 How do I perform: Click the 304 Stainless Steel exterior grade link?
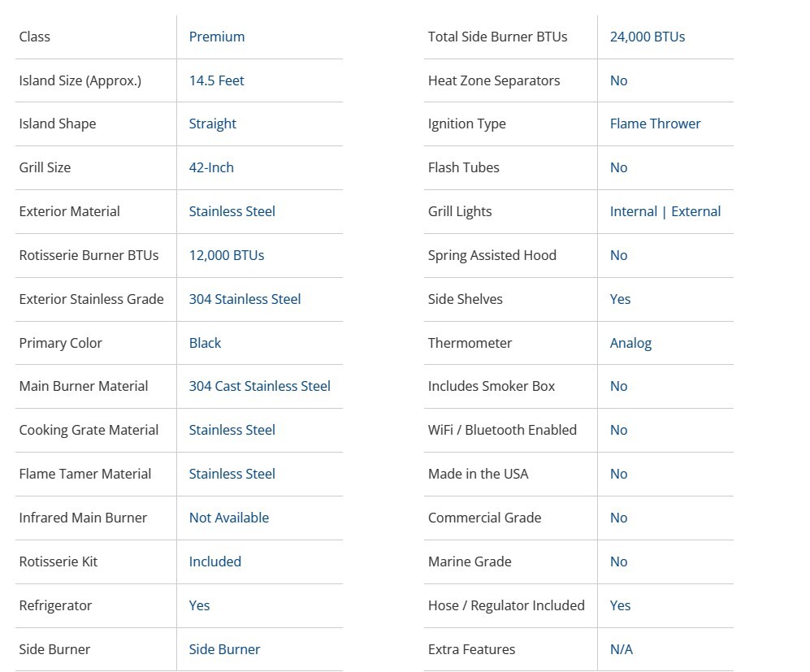pos(245,299)
